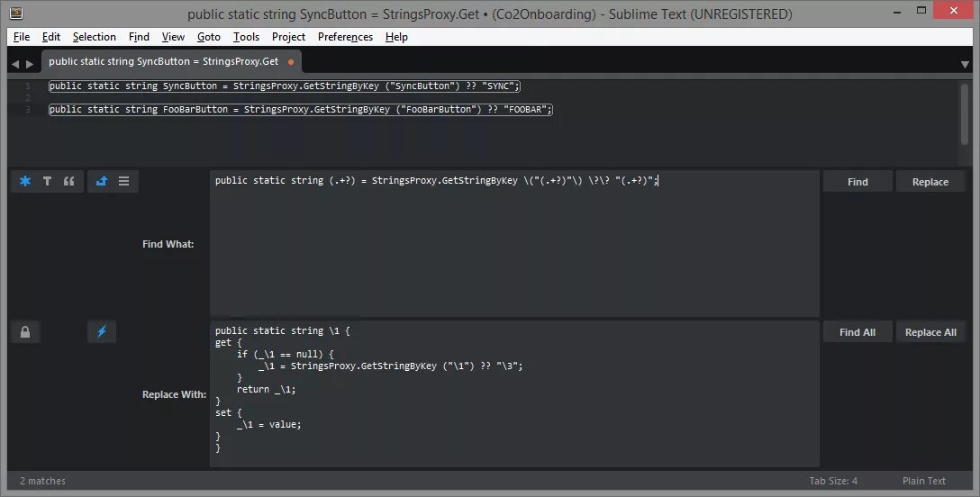This screenshot has height=497, width=980.
Task: Click line number 3 in the gutter
Action: tap(28, 109)
